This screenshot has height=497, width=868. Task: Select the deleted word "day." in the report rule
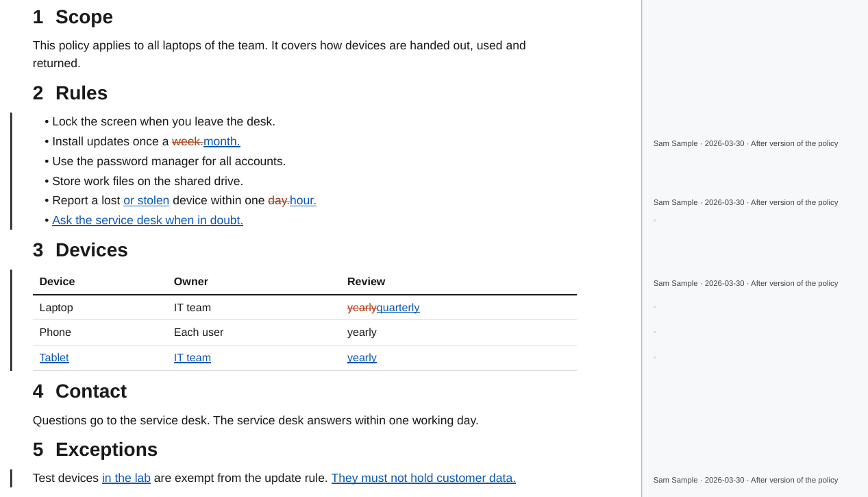click(279, 200)
